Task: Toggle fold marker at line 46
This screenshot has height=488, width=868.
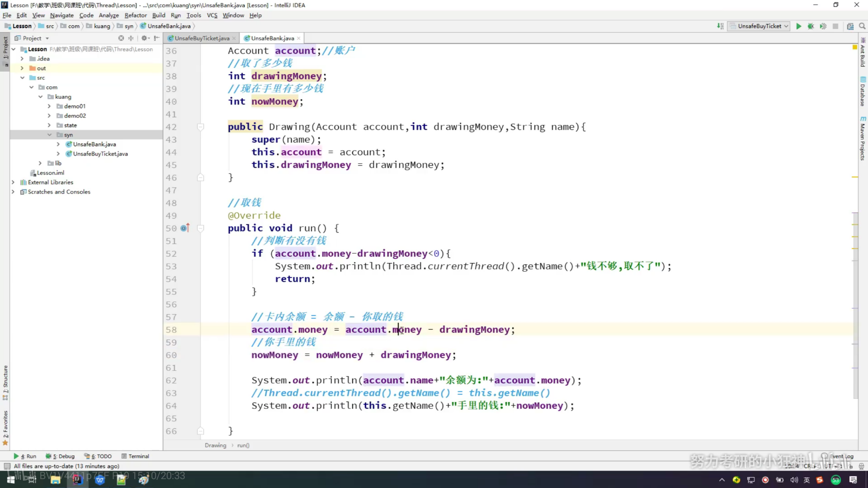Action: coord(200,177)
